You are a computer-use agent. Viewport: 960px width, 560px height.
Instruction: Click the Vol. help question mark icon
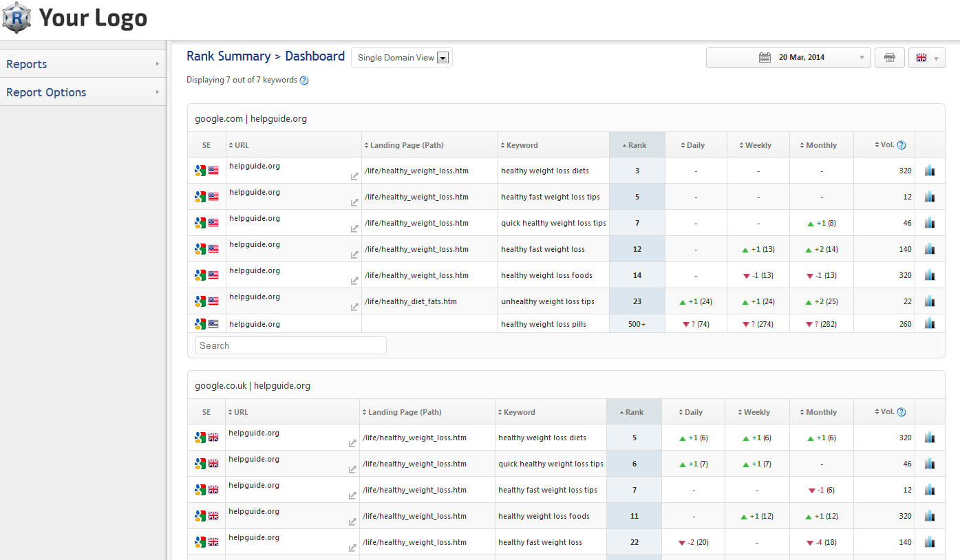click(x=902, y=145)
